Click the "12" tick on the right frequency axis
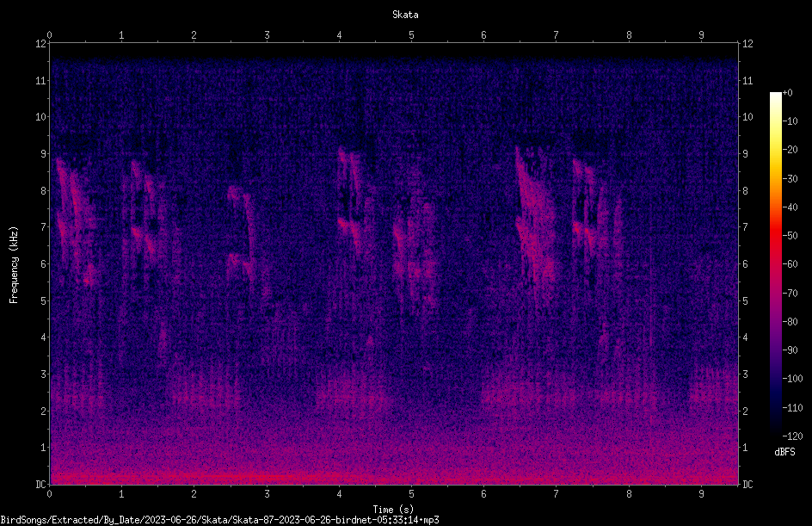The width and height of the screenshot is (812, 526). click(747, 44)
